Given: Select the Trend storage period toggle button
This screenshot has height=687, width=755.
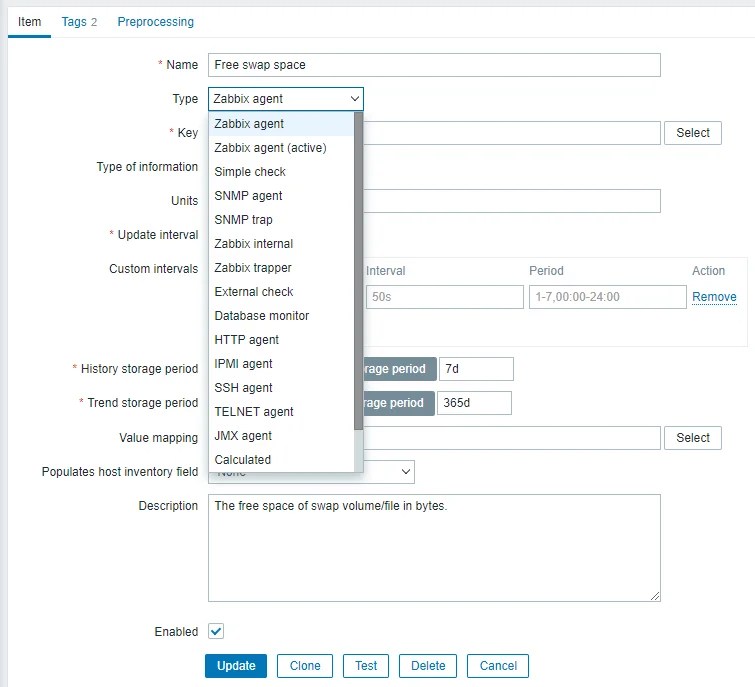Looking at the screenshot, I should pyautogui.click(x=398, y=403).
